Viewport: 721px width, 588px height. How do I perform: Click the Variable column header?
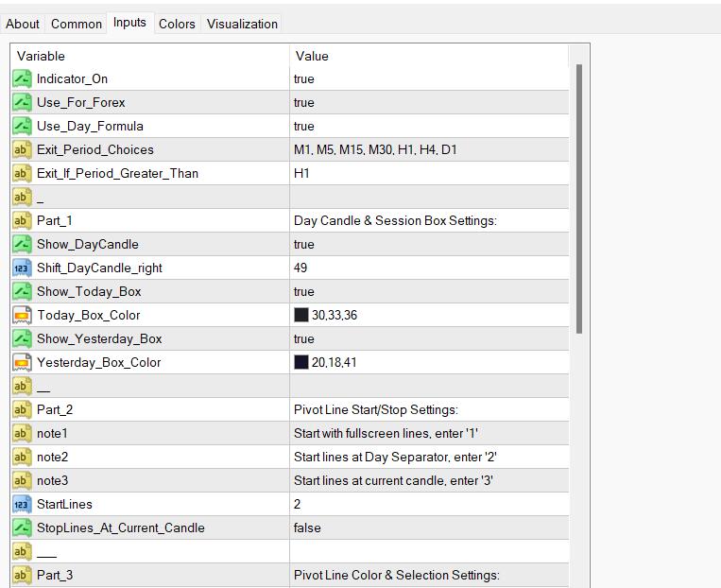point(41,56)
